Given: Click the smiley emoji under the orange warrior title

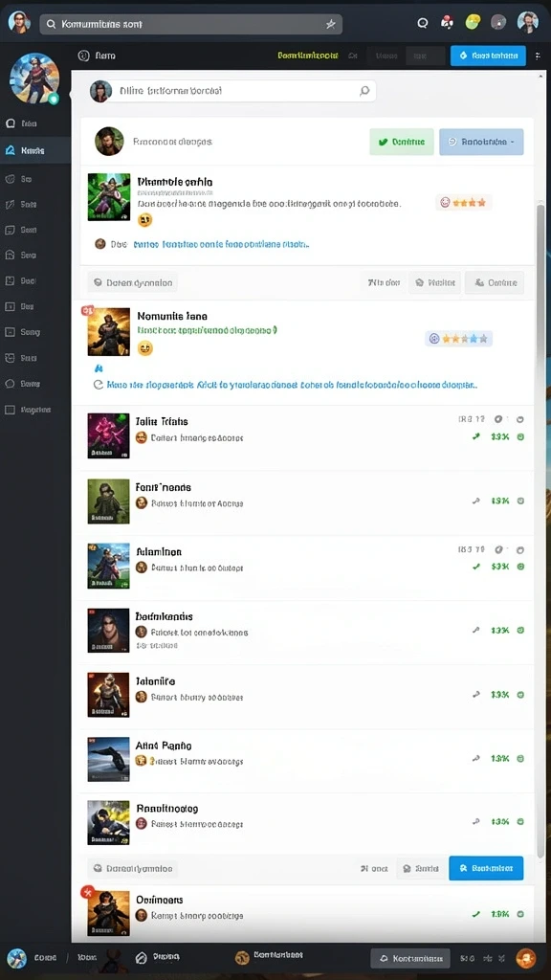Looking at the screenshot, I should click(x=145, y=348).
